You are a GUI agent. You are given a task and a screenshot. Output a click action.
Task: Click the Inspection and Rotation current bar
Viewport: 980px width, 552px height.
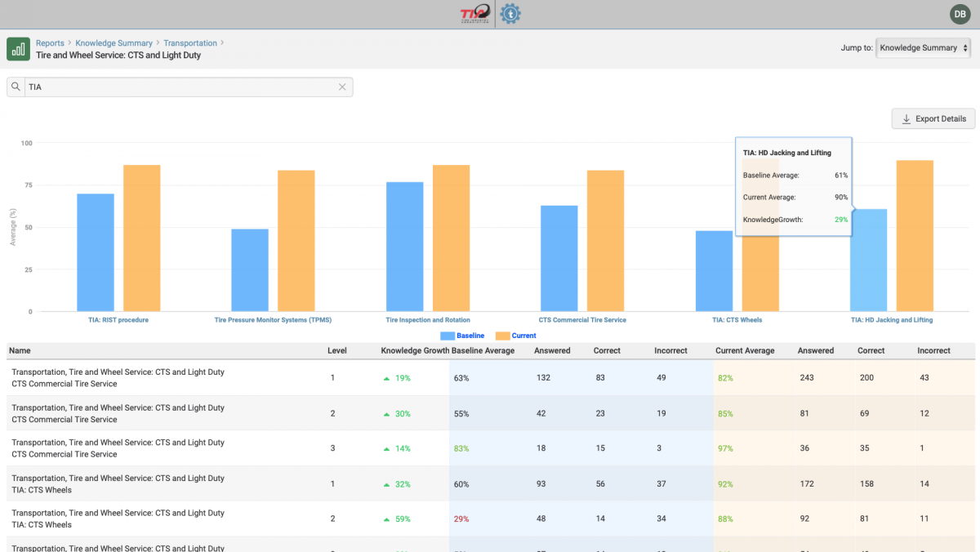(x=451, y=238)
